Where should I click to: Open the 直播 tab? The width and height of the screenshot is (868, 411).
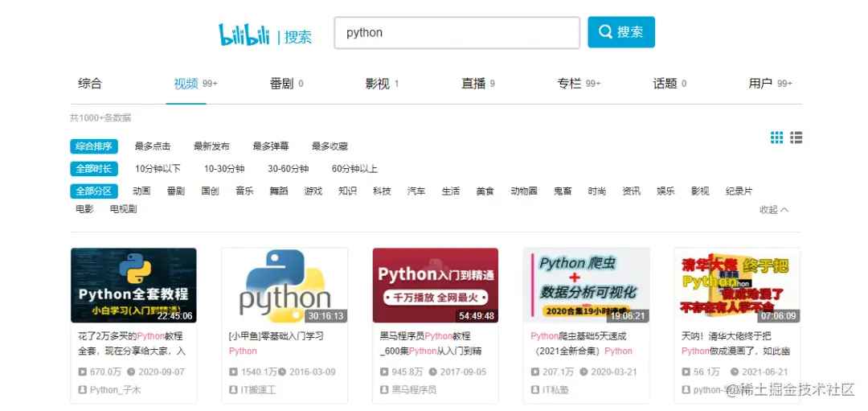pos(478,84)
